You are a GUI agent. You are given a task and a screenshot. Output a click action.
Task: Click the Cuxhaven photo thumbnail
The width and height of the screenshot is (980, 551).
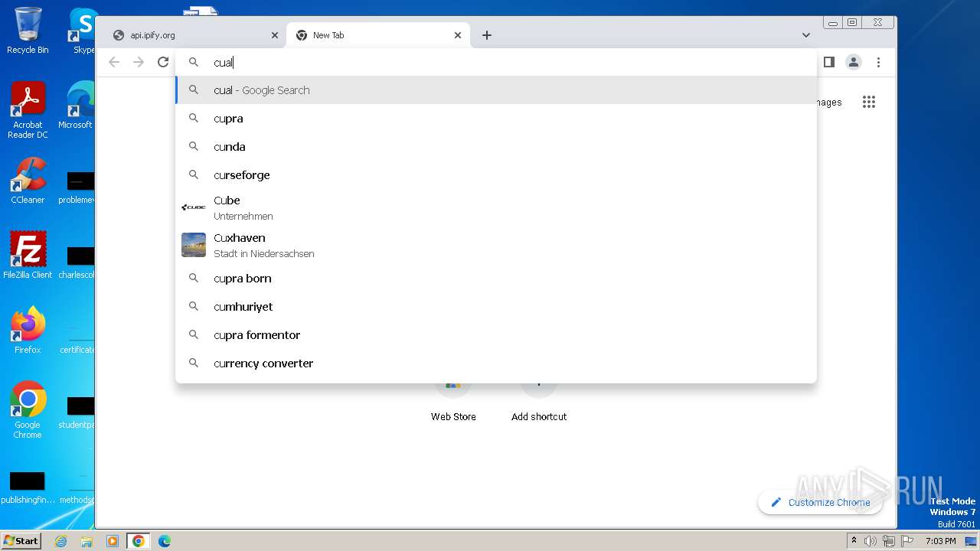pos(194,245)
